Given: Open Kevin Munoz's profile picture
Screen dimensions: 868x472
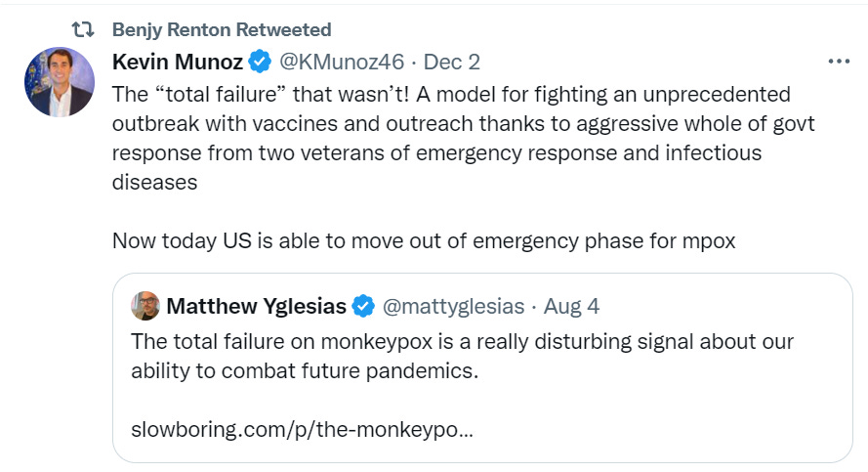Looking at the screenshot, I should [x=60, y=82].
